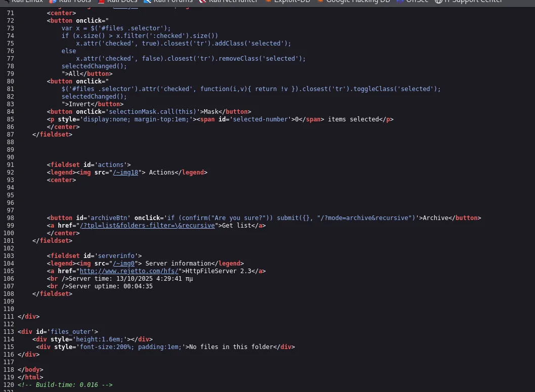Viewport: 535px width, 392px height.
Task: Click line number 96 in the gutter
Action: pyautogui.click(x=11, y=203)
